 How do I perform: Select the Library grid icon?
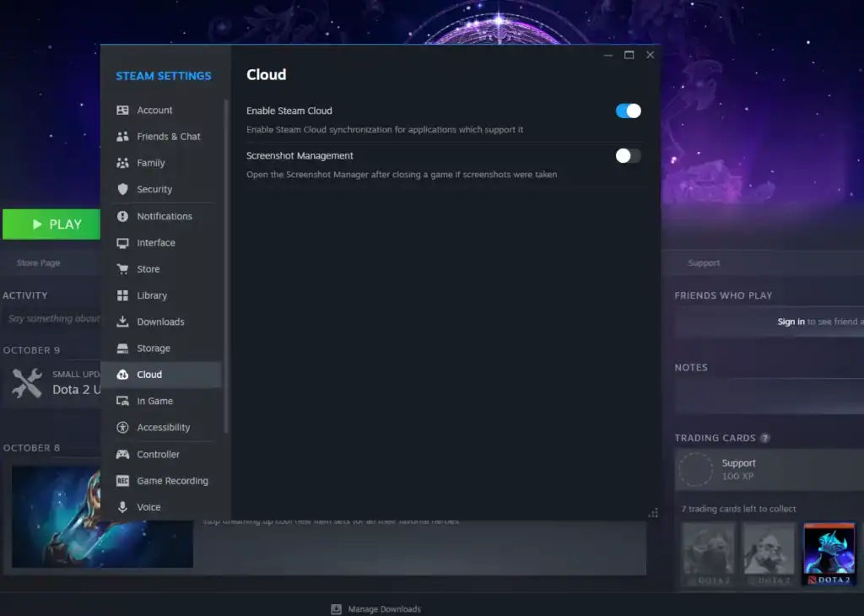[122, 296]
